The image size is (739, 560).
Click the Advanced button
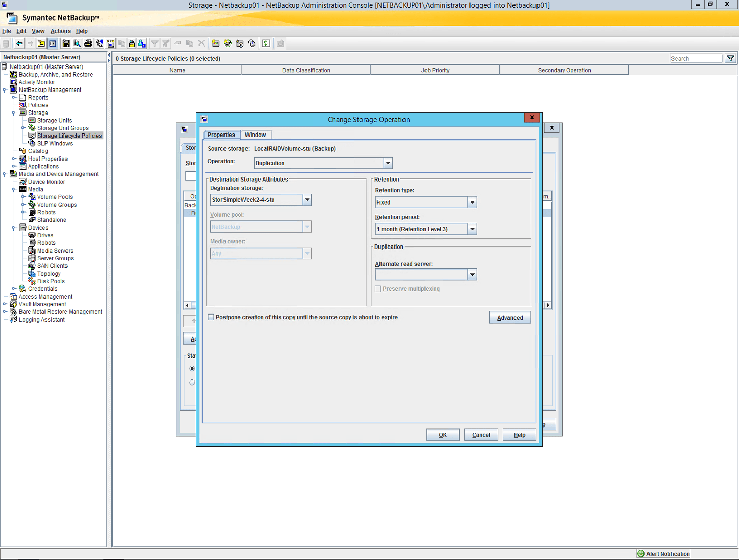(x=510, y=317)
